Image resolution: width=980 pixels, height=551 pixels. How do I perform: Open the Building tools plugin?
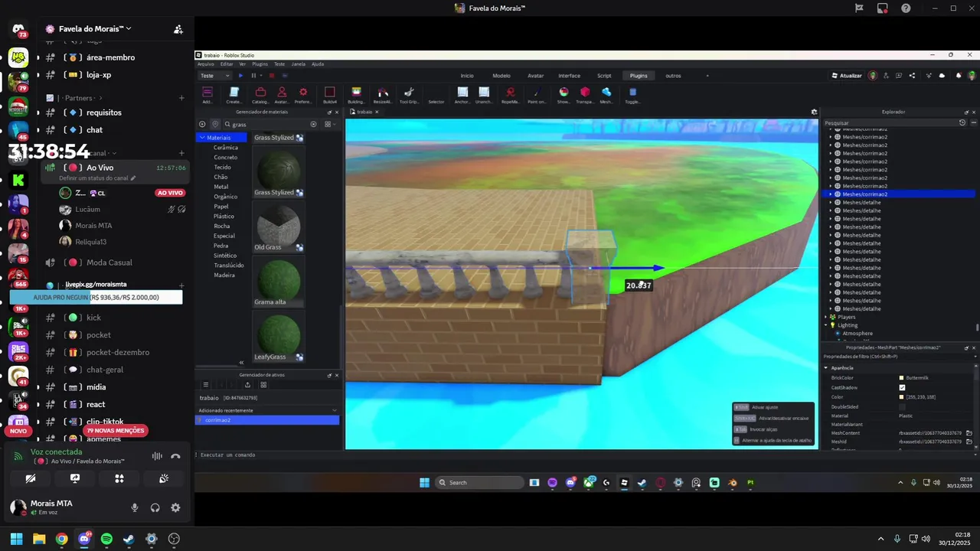click(356, 95)
